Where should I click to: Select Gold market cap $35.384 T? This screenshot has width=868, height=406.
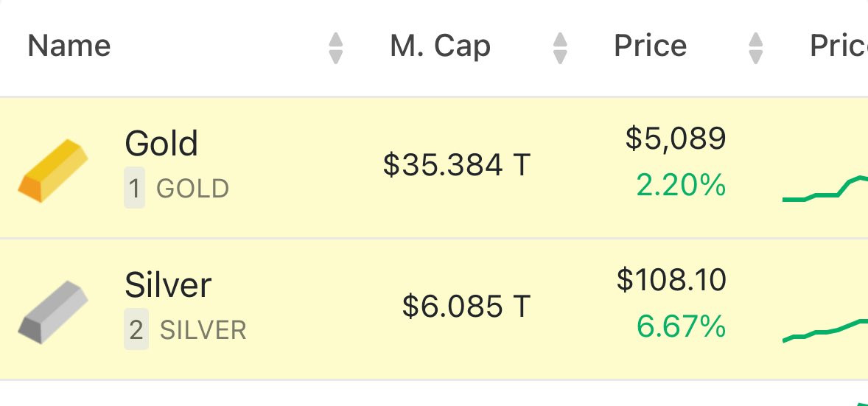457,165
